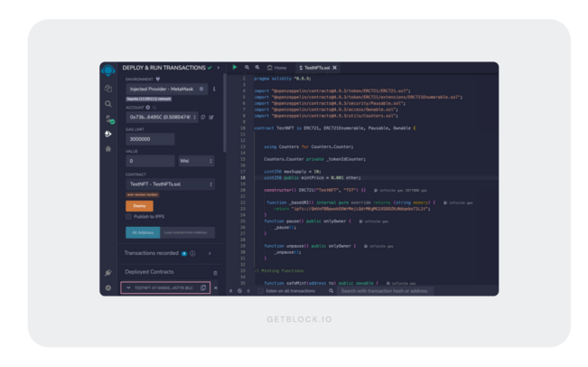
Task: Toggle Publish to IPFS checkbox
Action: pos(128,217)
